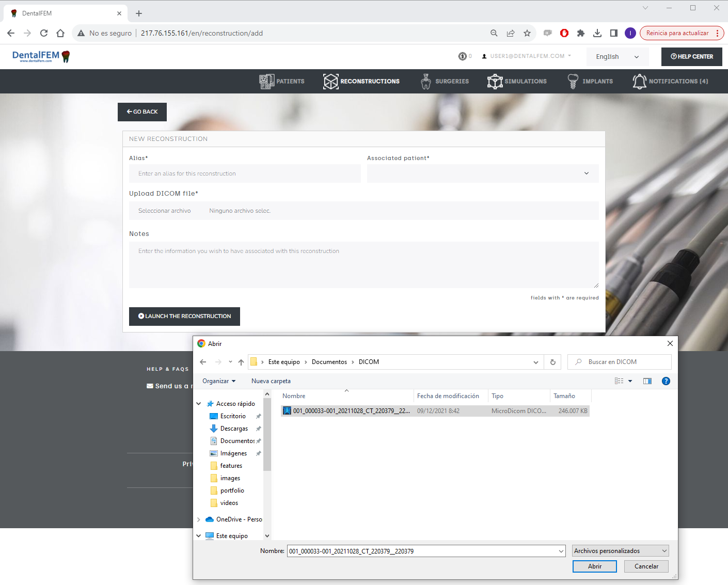
Task: Click the Surgeries tooth icon
Action: [x=426, y=82]
